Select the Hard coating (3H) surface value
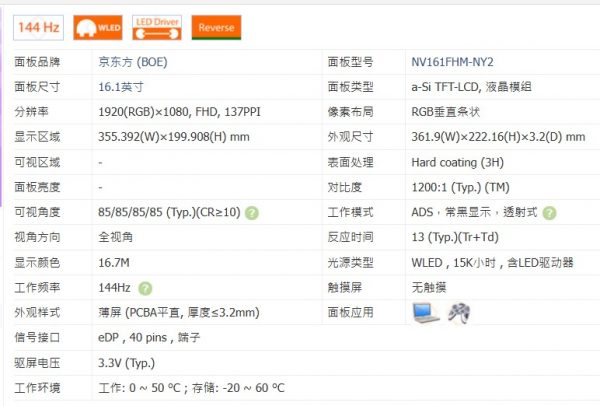600x406 pixels. 457,162
